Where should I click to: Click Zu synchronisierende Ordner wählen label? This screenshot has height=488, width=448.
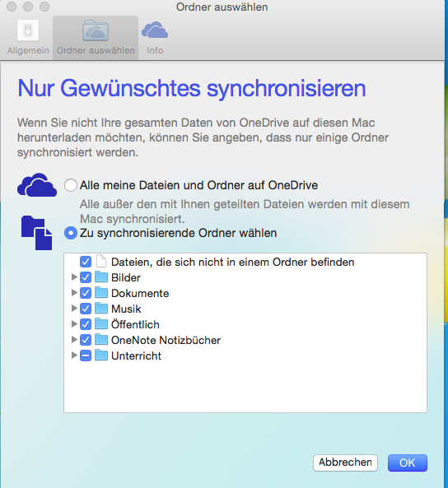[x=178, y=233]
